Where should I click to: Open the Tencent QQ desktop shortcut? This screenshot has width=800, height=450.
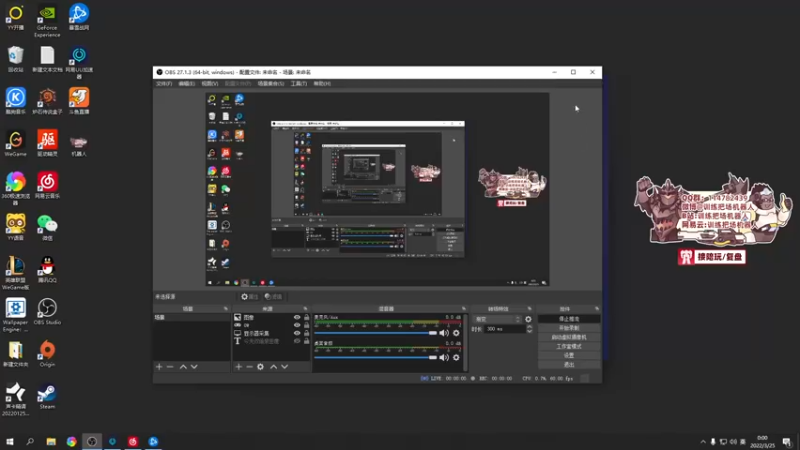pos(47,270)
